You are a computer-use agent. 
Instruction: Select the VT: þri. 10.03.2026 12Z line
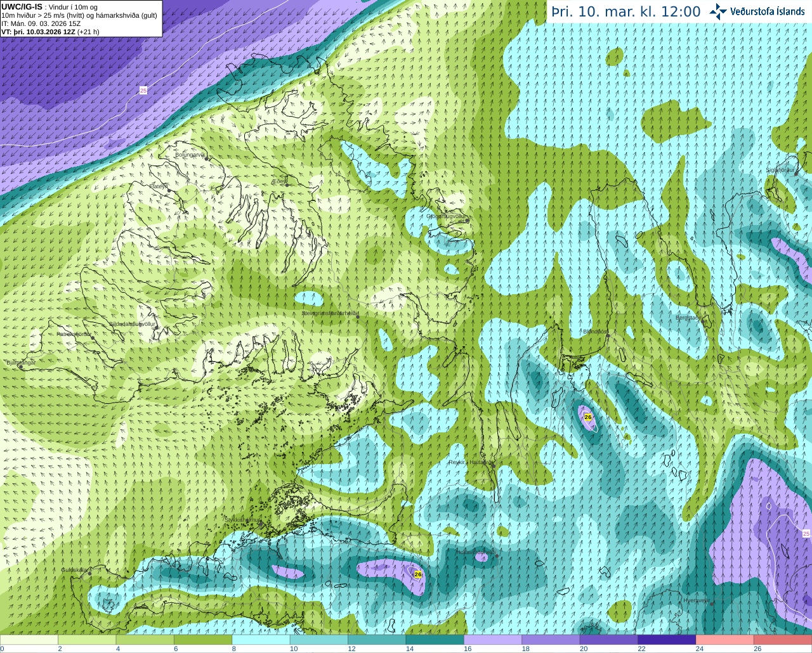coord(50,32)
